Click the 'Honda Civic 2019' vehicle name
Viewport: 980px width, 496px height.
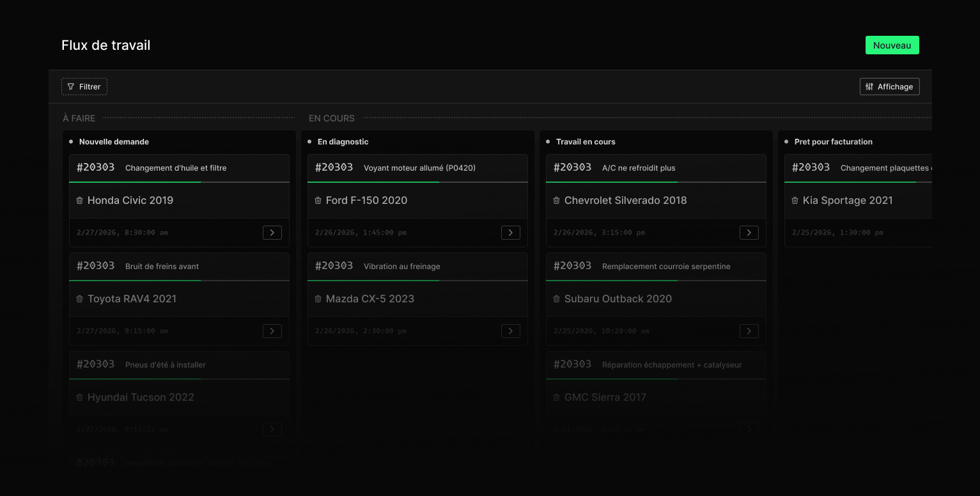[x=130, y=201]
